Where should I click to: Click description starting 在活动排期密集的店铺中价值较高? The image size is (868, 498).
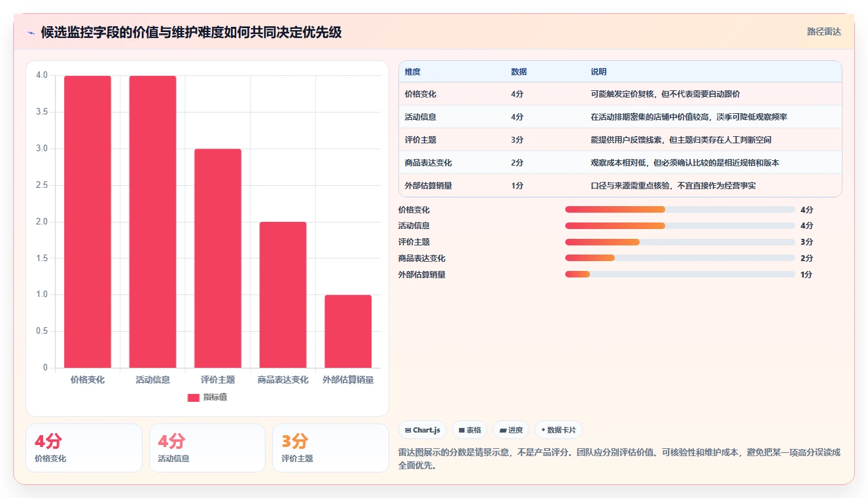689,117
